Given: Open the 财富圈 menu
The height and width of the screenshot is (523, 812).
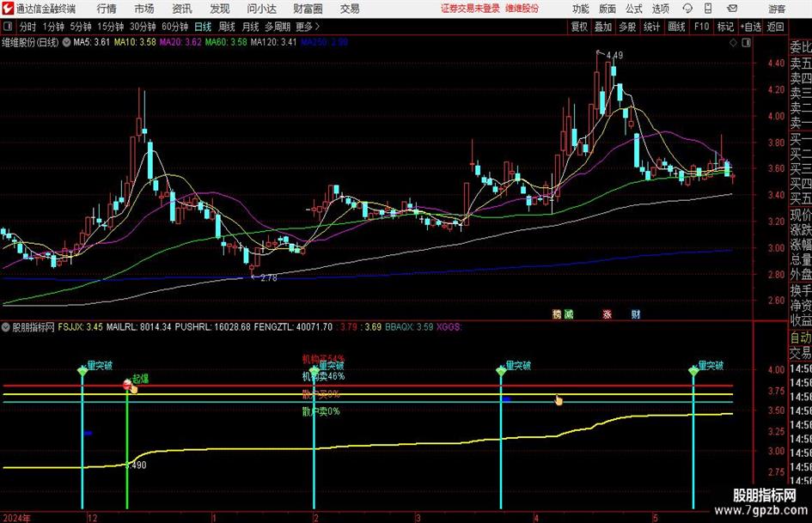Looking at the screenshot, I should tap(308, 9).
